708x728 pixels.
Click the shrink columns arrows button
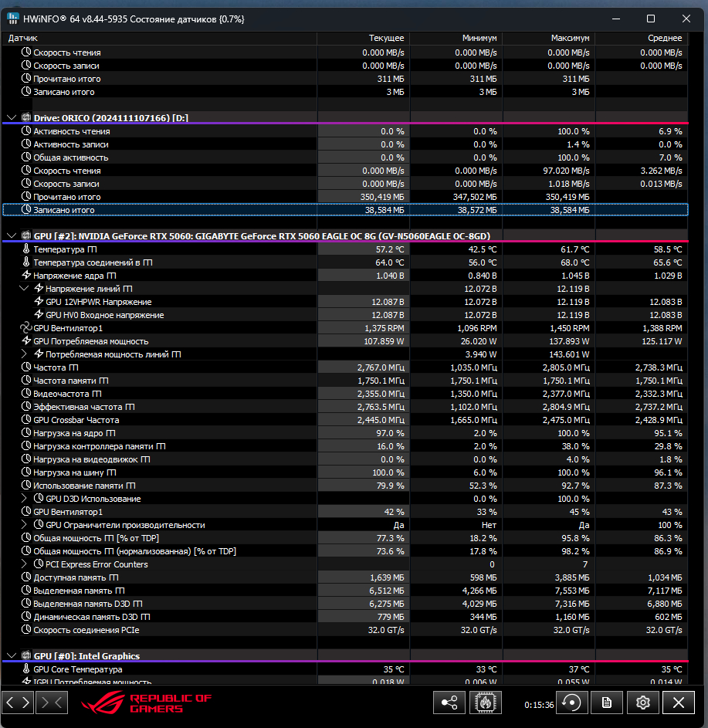[52, 703]
